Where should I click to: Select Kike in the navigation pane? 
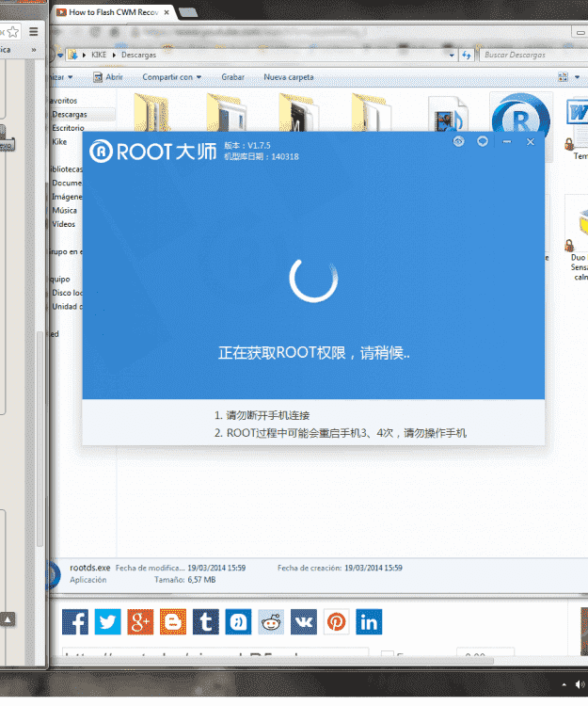coord(59,142)
